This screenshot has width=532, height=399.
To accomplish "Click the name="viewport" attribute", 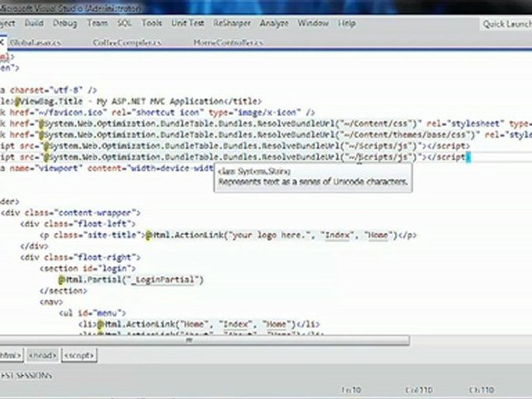I will coord(47,168).
